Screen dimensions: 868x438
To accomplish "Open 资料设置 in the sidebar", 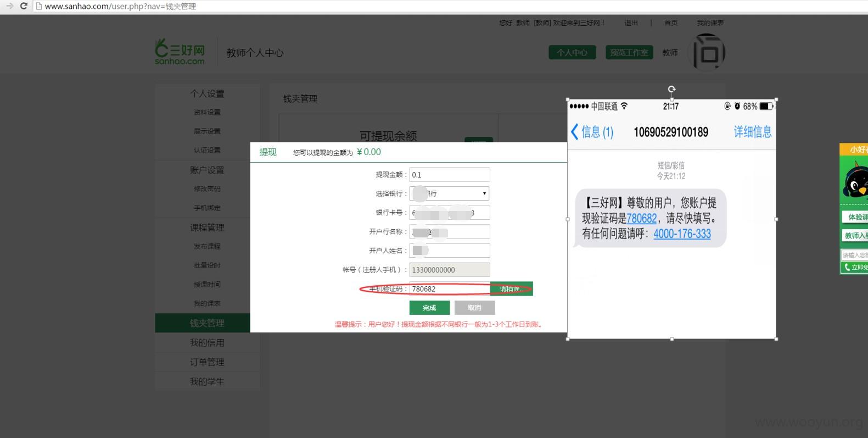I will tap(207, 112).
